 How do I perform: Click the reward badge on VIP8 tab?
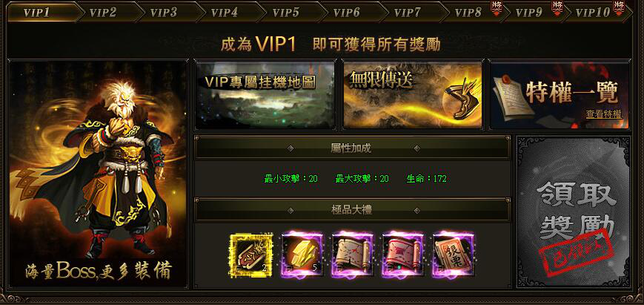click(497, 7)
